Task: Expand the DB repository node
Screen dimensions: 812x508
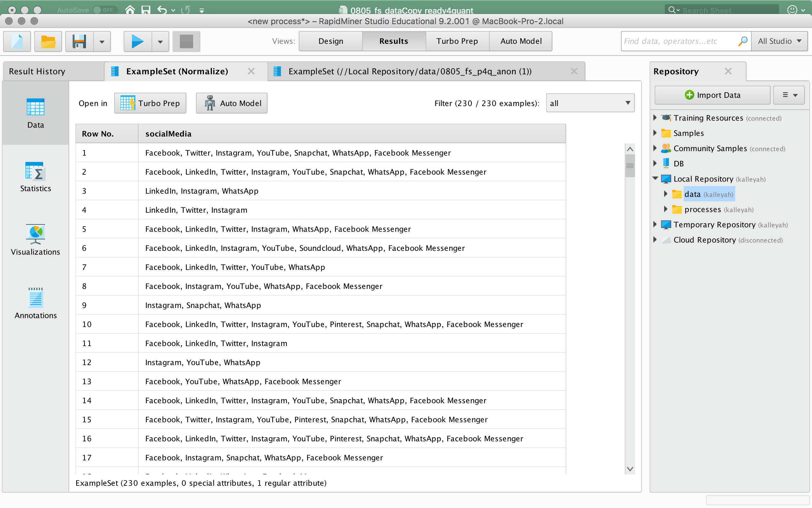Action: 655,163
